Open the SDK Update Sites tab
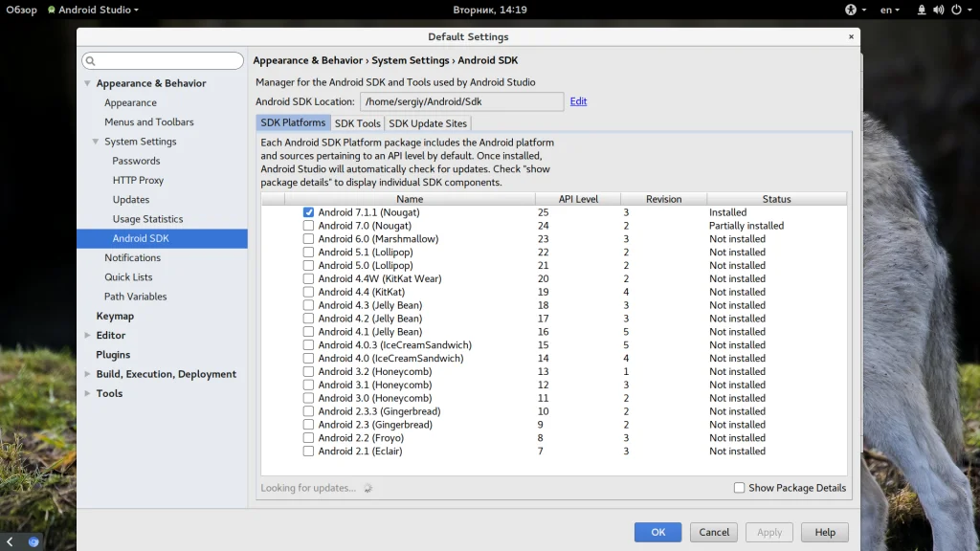The height and width of the screenshot is (551, 980). (428, 123)
